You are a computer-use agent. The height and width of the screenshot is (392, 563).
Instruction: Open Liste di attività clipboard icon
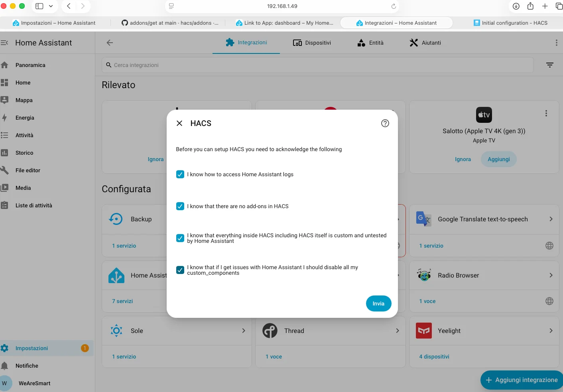coord(4,205)
